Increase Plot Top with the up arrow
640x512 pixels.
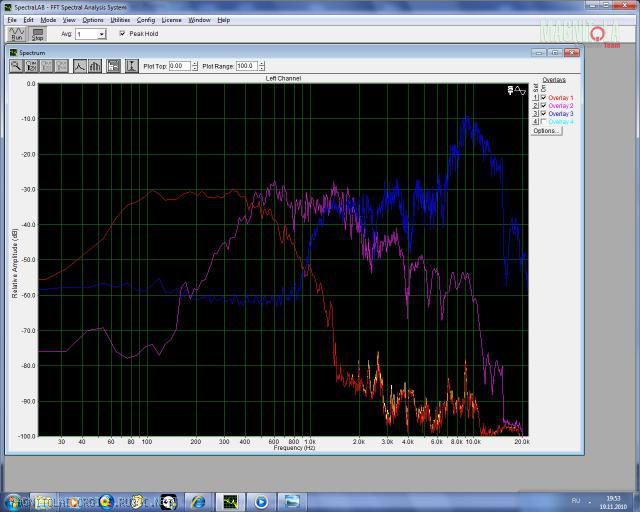click(195, 63)
